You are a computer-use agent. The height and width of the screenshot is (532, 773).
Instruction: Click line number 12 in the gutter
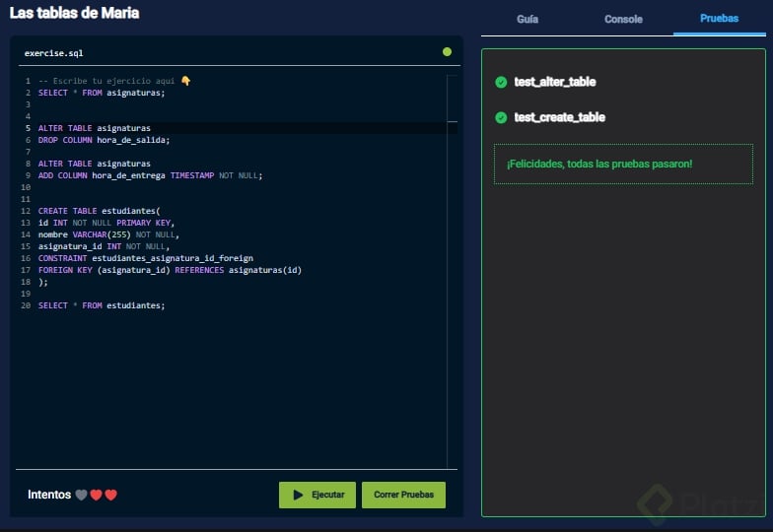(x=26, y=211)
